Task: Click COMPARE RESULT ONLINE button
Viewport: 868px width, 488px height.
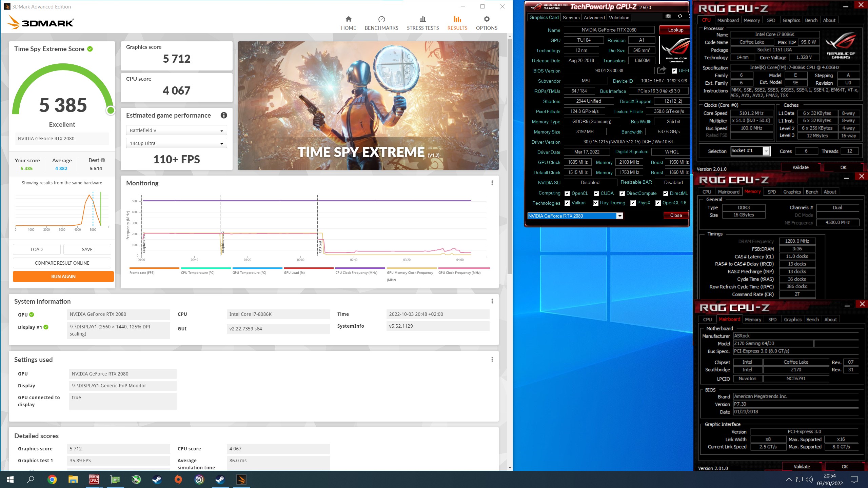Action: [x=62, y=263]
